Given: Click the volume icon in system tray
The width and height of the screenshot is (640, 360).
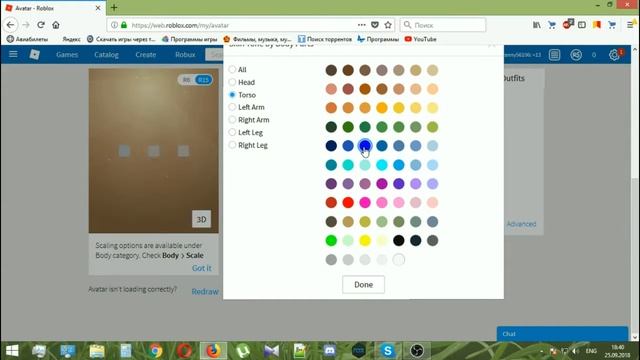Looking at the screenshot, I should click(x=576, y=351).
